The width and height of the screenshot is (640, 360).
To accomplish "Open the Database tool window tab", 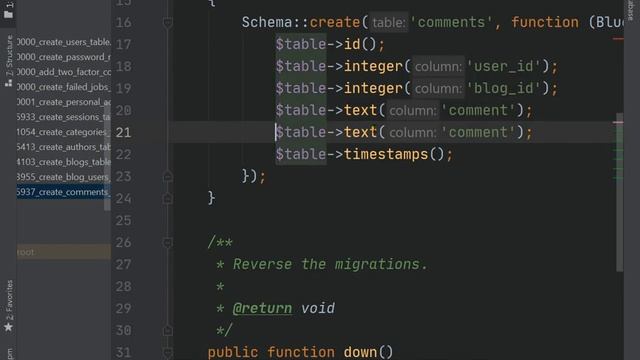I will click(x=631, y=10).
